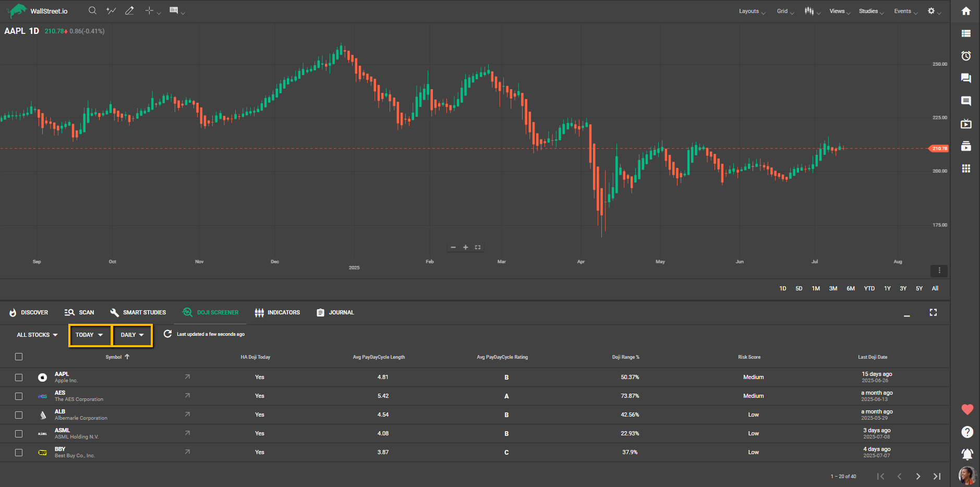Expand the Studies dropdown
Image resolution: width=980 pixels, height=487 pixels.
coord(871,11)
